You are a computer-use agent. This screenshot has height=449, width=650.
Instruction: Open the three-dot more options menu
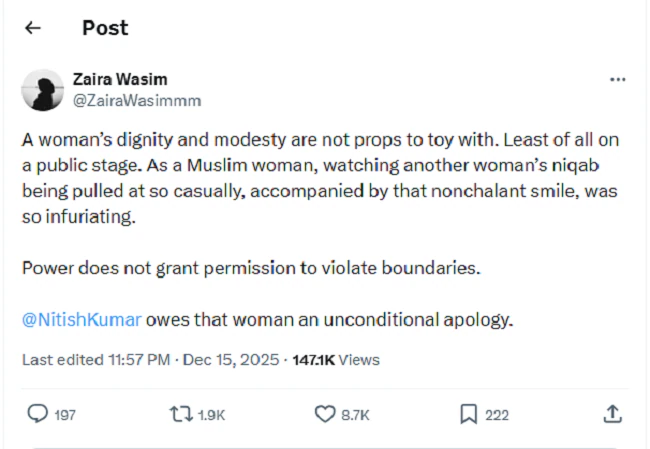tap(617, 79)
